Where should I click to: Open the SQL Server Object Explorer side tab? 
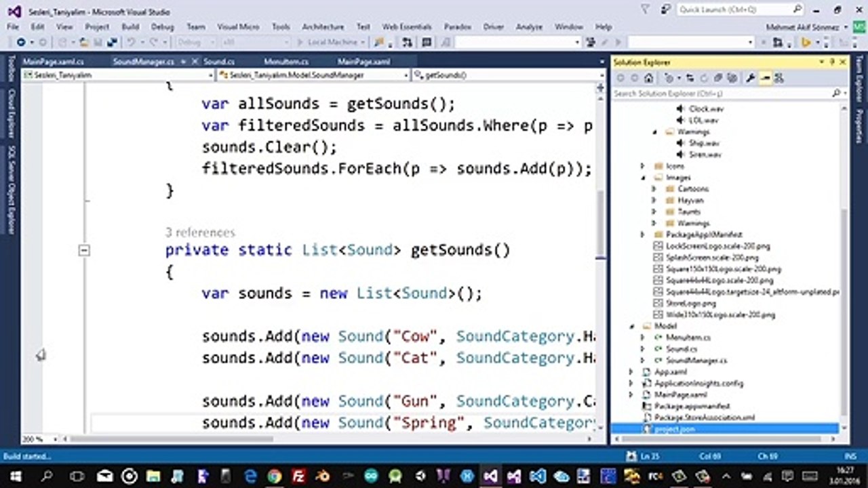coord(11,189)
